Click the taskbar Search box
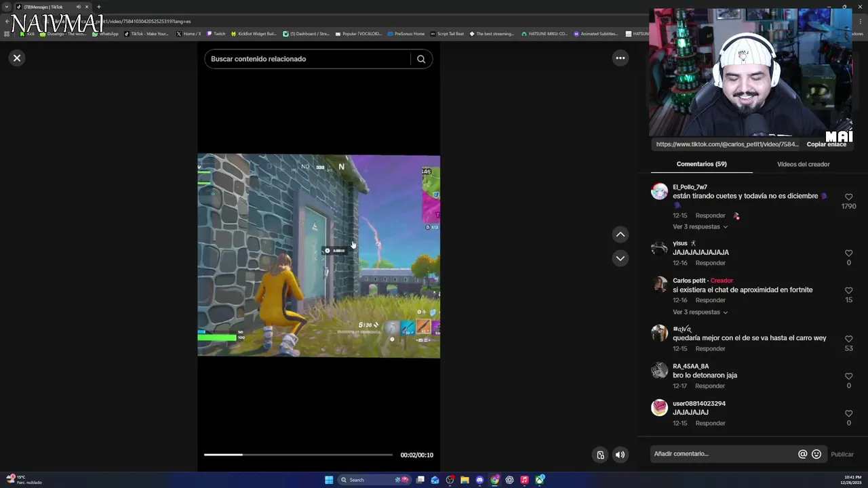868x488 pixels. click(375, 480)
